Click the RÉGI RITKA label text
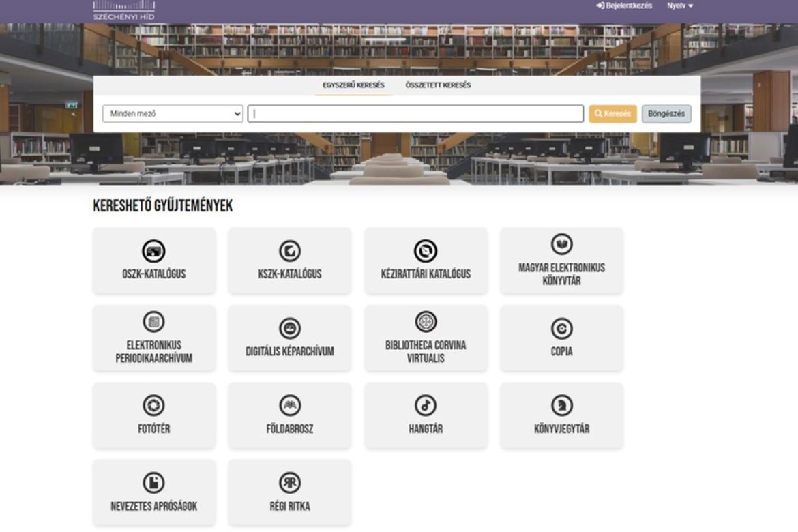 point(290,506)
